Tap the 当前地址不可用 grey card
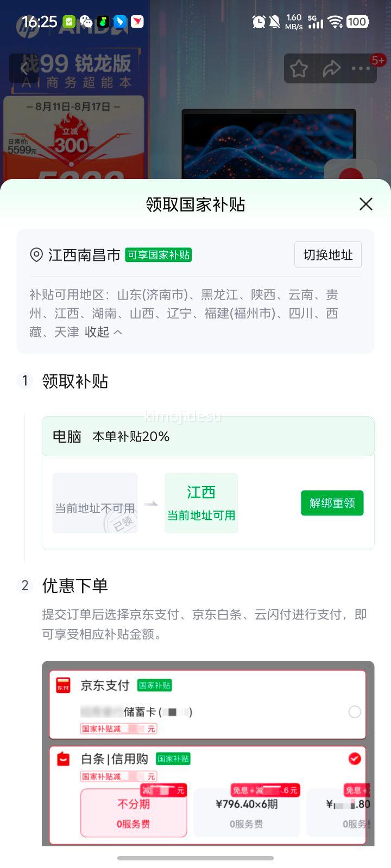The image size is (391, 868). (x=95, y=503)
